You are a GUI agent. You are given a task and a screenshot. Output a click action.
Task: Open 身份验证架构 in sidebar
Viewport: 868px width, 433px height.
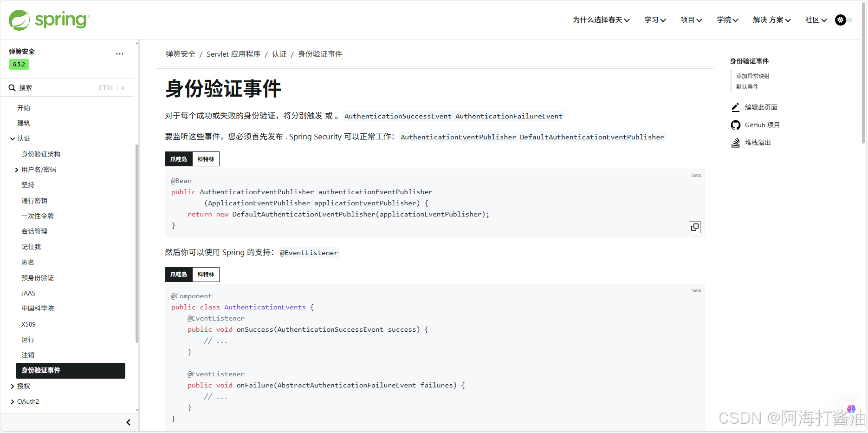coord(41,154)
